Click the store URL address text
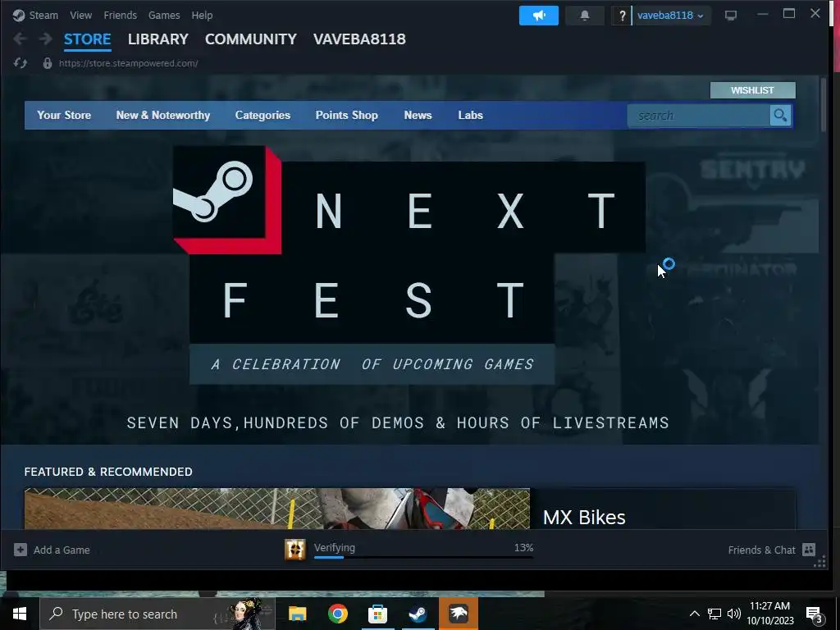 129,63
